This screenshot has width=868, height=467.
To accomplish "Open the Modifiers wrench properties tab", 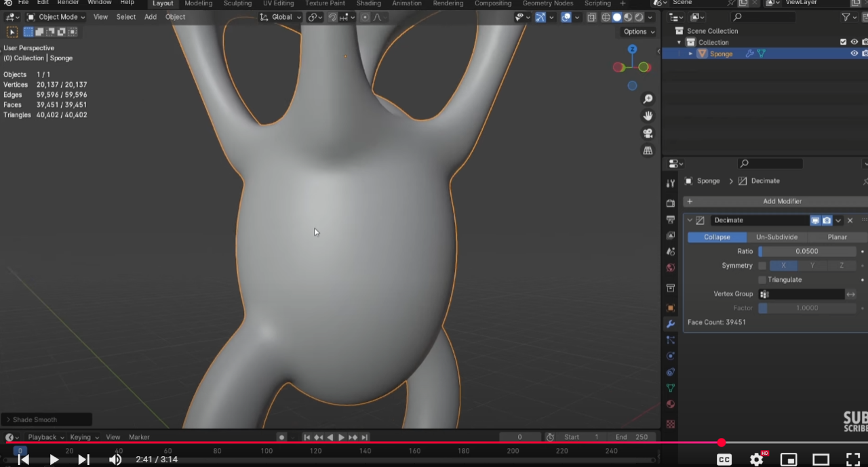I will [x=671, y=324].
